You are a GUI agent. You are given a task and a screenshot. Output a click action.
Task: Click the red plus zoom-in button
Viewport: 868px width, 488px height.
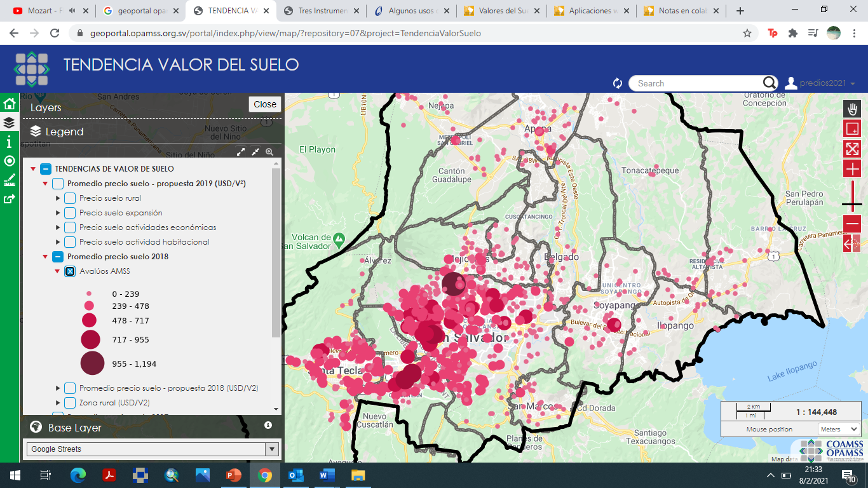point(851,169)
